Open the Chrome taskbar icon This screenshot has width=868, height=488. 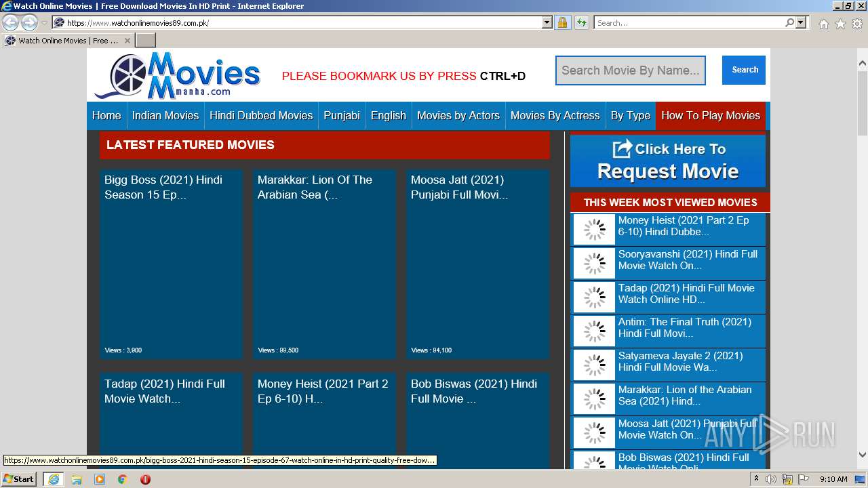pos(123,479)
